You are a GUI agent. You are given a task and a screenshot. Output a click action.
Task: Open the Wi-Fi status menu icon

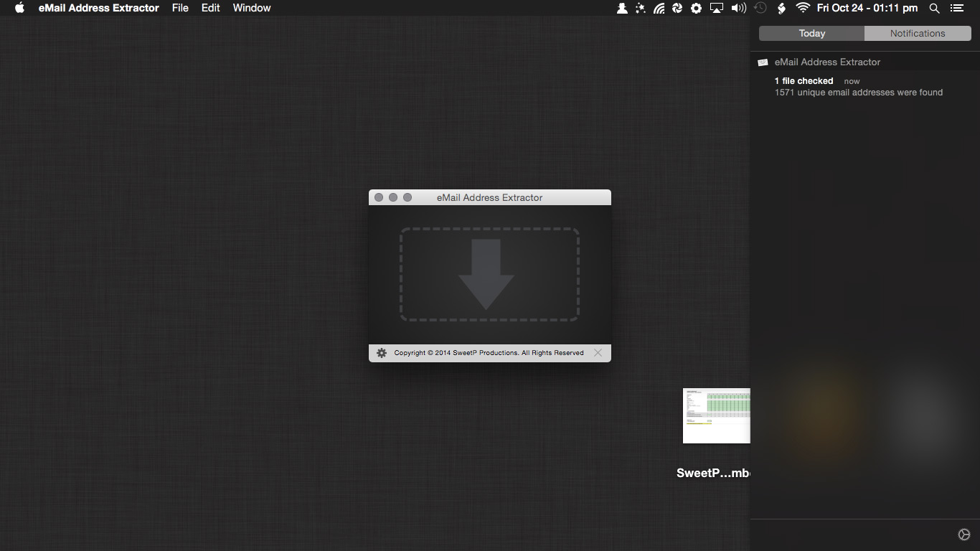[x=801, y=8]
